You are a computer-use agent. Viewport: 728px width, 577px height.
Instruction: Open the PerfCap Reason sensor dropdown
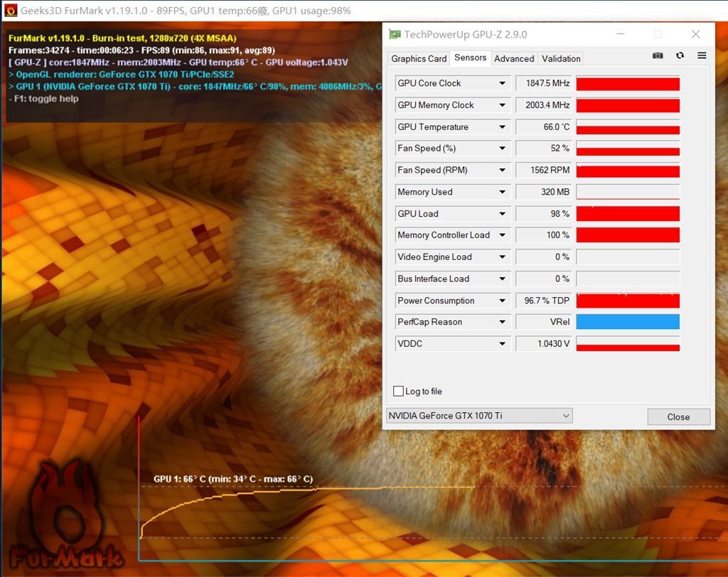pos(502,322)
